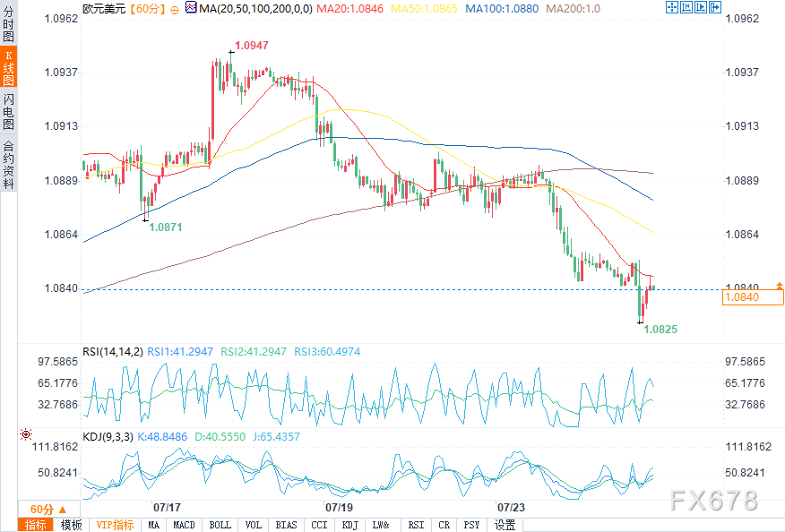Click the orange triangle marker above the 1.0840 price label
The height and width of the screenshot is (532, 785).
tap(779, 286)
